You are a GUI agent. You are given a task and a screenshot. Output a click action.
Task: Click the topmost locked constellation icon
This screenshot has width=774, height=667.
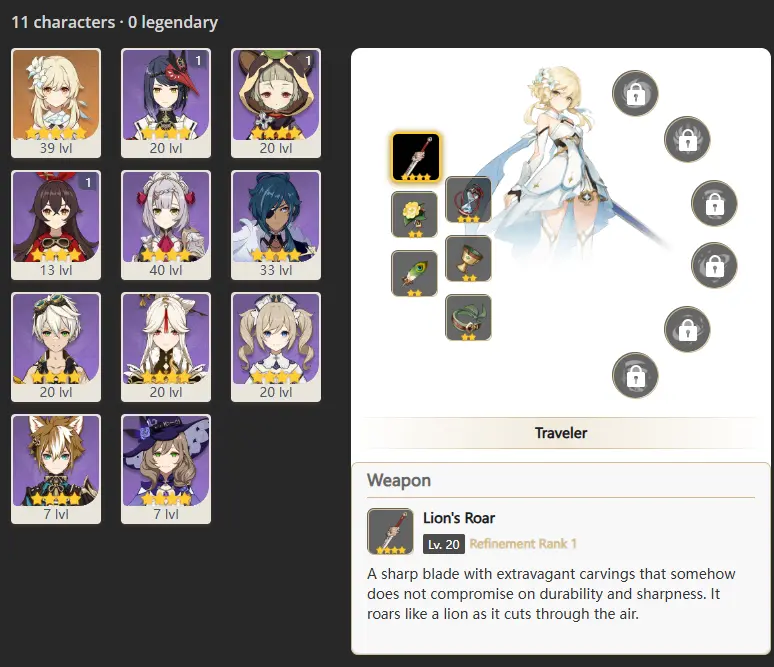tap(635, 93)
